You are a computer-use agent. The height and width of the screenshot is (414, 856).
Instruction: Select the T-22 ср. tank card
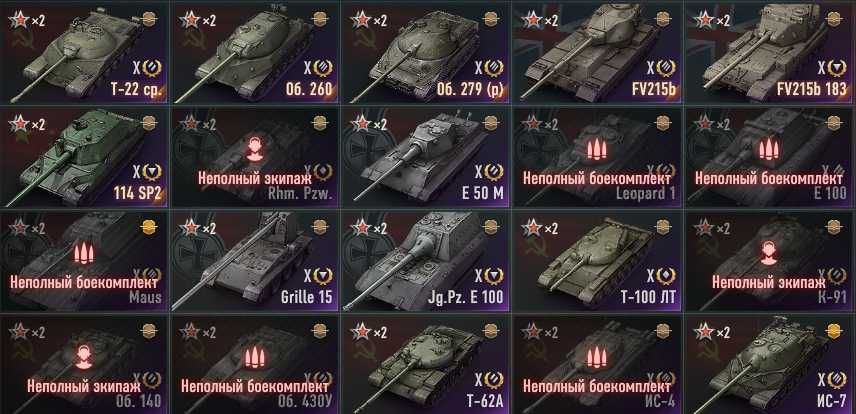[x=83, y=52]
